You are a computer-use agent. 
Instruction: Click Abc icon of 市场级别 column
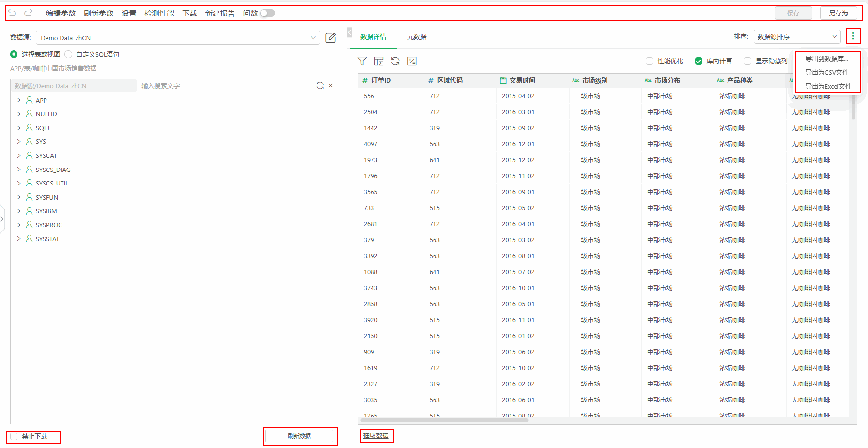pyautogui.click(x=576, y=80)
